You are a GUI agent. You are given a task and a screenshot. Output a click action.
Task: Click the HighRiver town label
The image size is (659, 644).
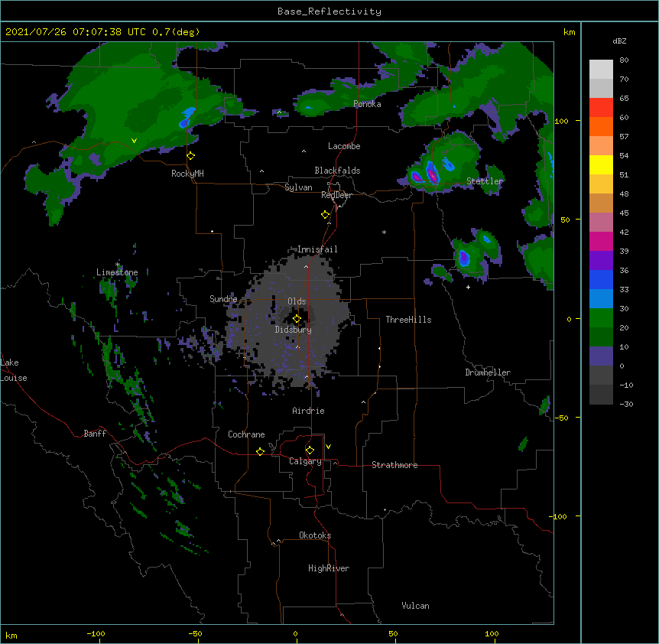click(329, 568)
